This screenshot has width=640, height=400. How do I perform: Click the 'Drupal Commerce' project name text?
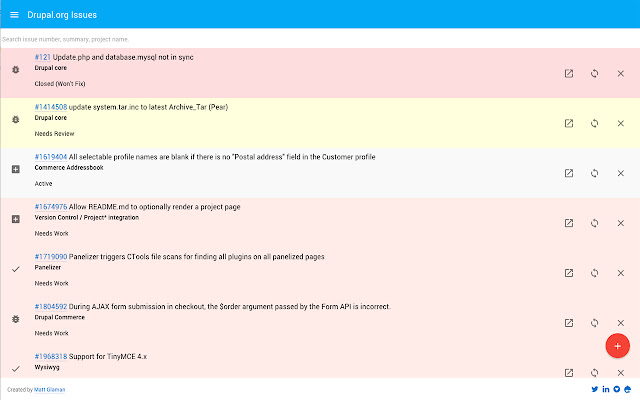[60, 317]
